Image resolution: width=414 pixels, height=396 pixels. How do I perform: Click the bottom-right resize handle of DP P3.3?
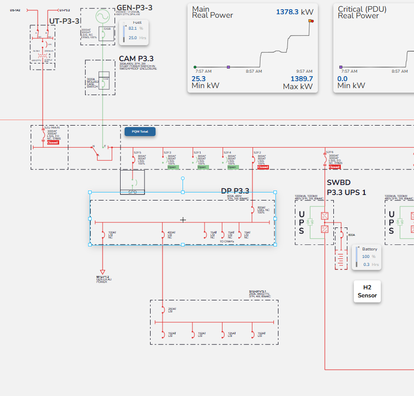pyautogui.click(x=275, y=245)
